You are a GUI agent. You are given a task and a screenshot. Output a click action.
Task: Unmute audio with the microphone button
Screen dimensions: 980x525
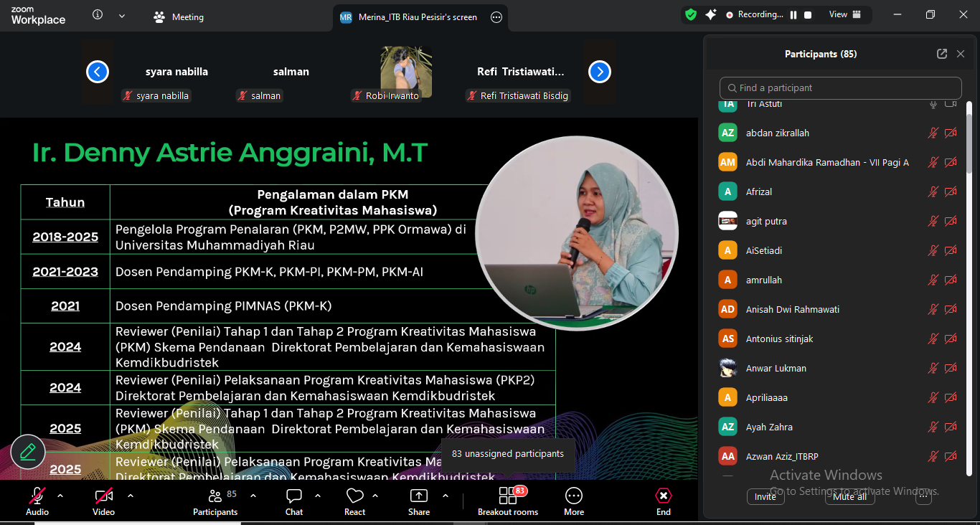37,496
